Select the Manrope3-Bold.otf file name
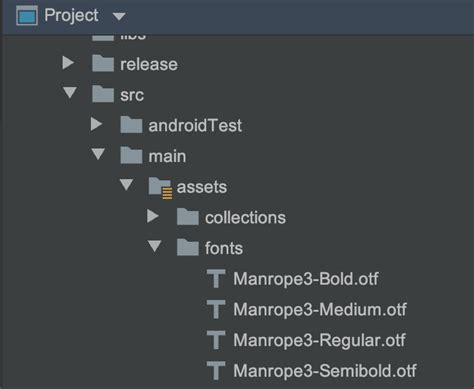Screen dimensions: 474x389 coord(306,279)
